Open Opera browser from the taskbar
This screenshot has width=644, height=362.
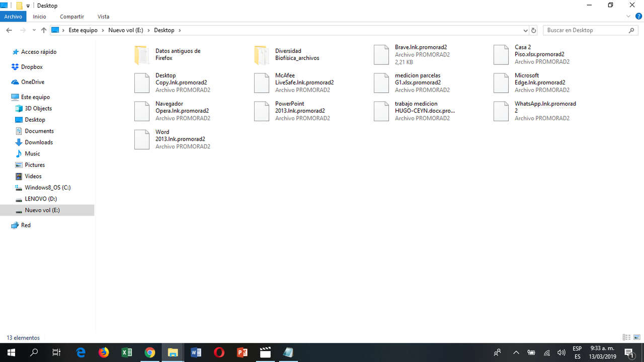click(219, 352)
